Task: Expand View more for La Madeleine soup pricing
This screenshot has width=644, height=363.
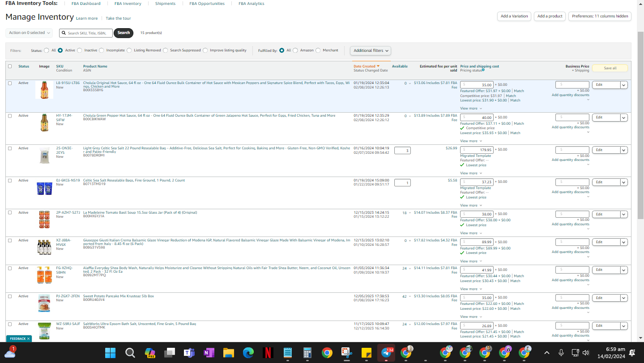Action: click(471, 233)
